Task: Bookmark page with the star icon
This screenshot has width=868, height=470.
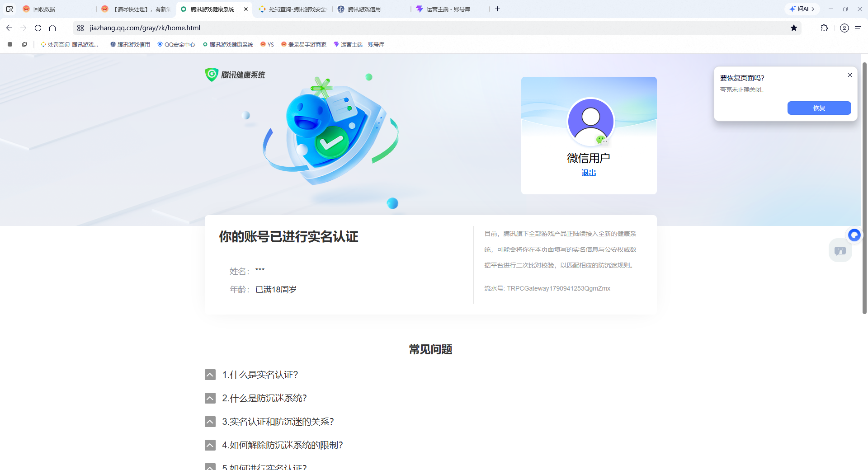Action: (x=794, y=28)
